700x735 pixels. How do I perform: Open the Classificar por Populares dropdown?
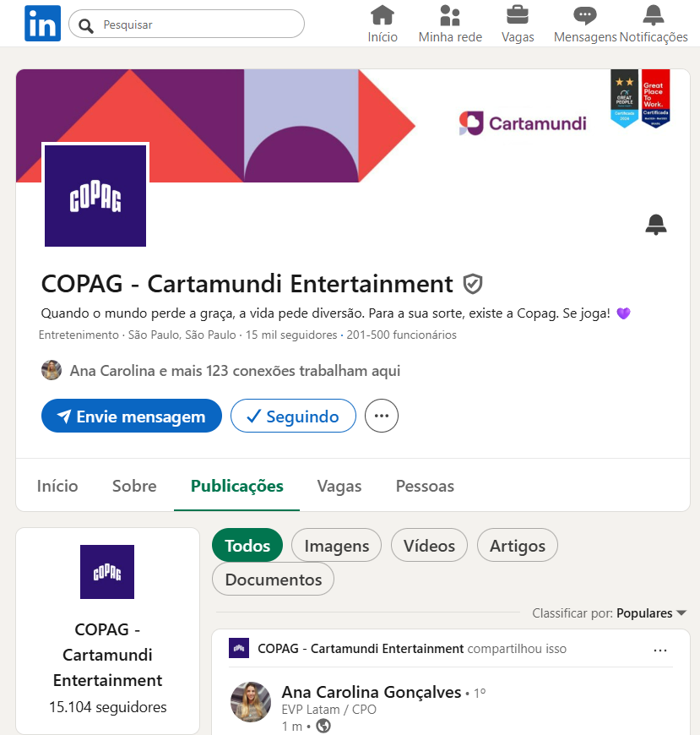(x=609, y=613)
